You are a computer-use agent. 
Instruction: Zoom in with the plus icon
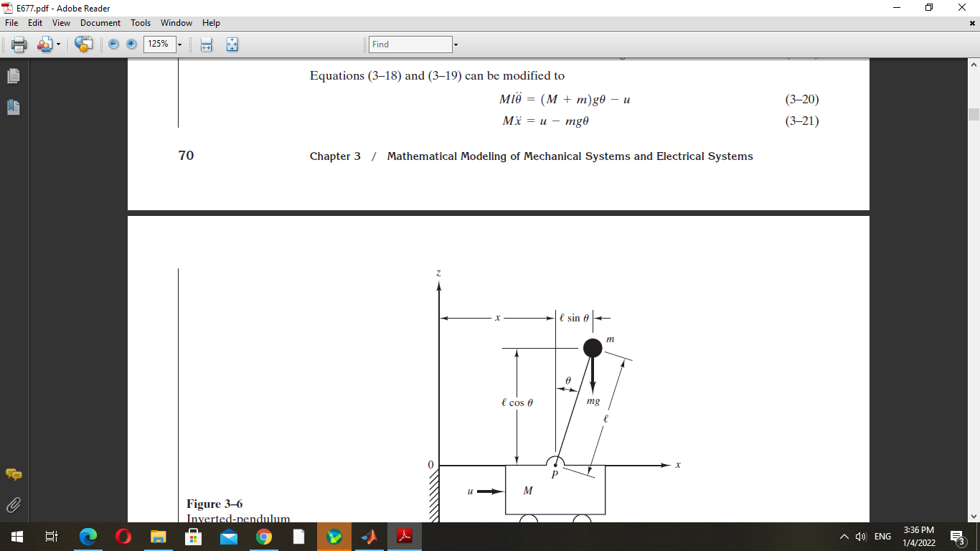[131, 44]
